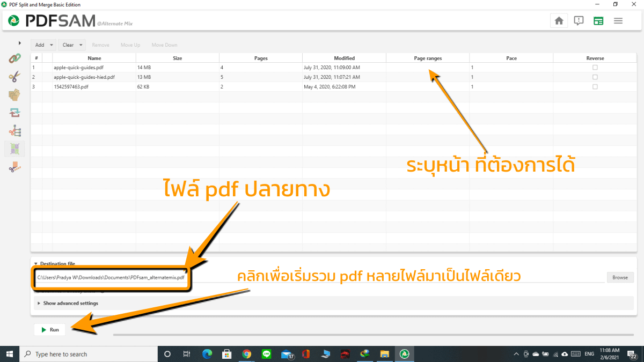Click the Browse button for destination file
This screenshot has width=644, height=362.
tap(620, 277)
